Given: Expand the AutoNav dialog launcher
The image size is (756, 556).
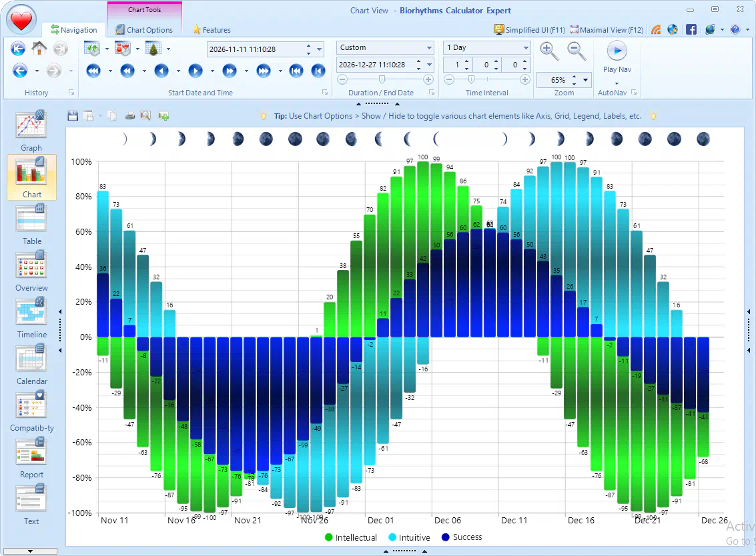Looking at the screenshot, I should point(634,92).
